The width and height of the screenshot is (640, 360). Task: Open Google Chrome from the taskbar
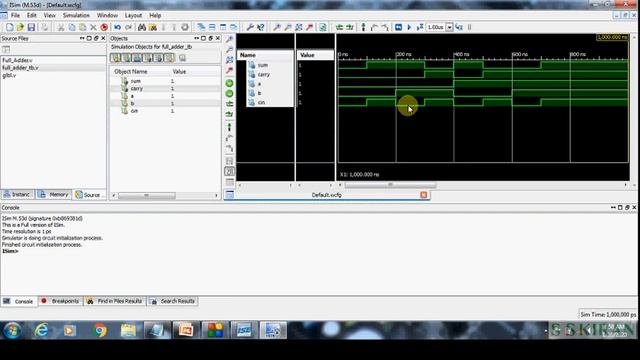point(99,330)
